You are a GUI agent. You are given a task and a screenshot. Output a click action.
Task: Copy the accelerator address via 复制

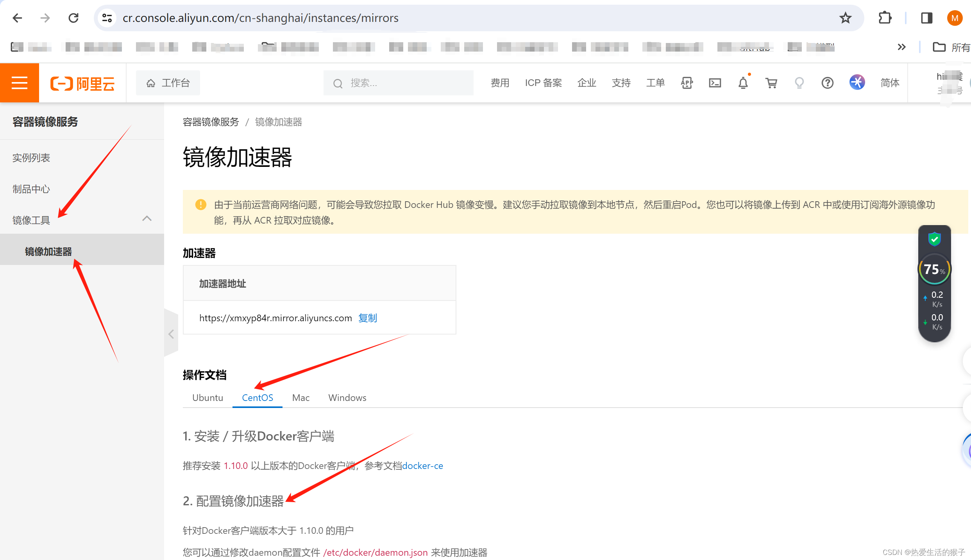[367, 318]
